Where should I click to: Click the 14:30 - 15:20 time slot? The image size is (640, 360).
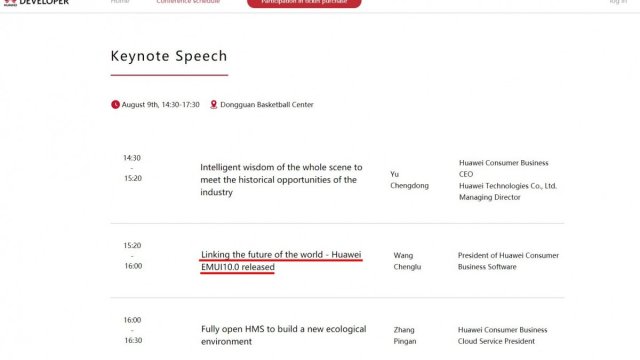click(x=133, y=168)
